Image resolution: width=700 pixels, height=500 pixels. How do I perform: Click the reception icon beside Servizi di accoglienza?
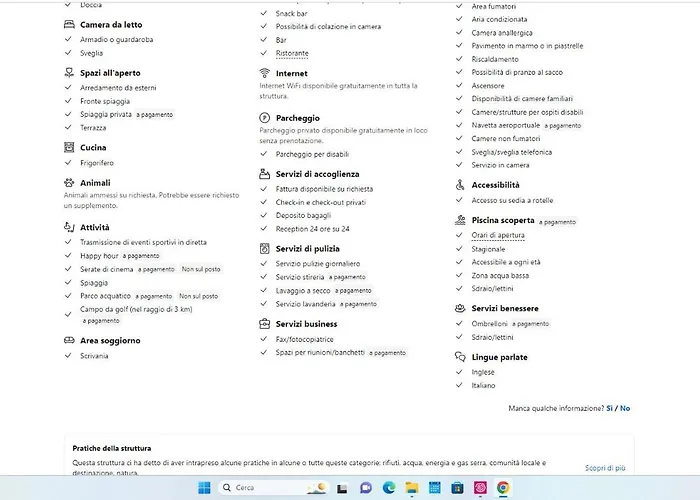click(x=264, y=174)
